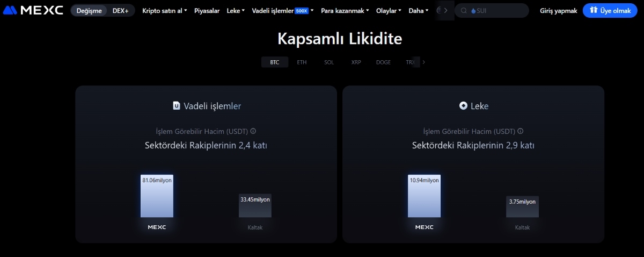The image size is (644, 257).
Task: Expand the Daha menu
Action: 418,10
